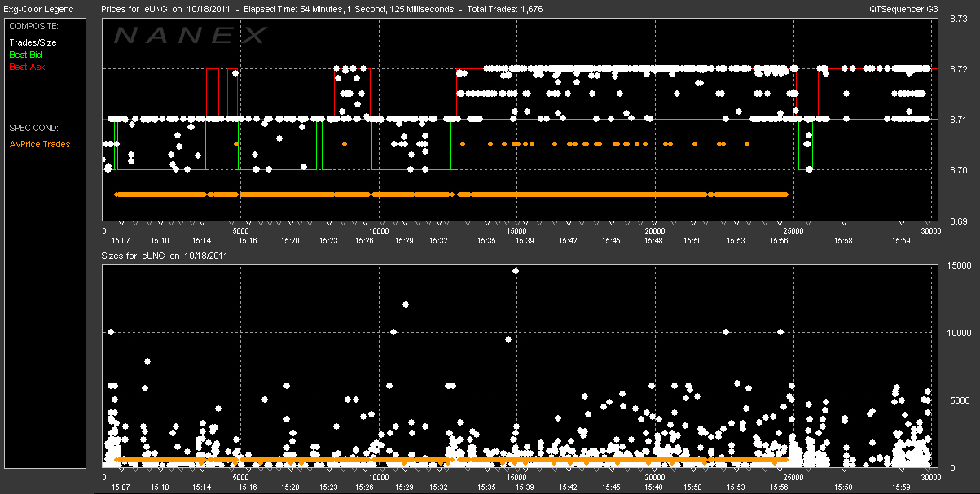
Task: Select the 15:16 time label under Sizes chart
Action: [x=248, y=487]
